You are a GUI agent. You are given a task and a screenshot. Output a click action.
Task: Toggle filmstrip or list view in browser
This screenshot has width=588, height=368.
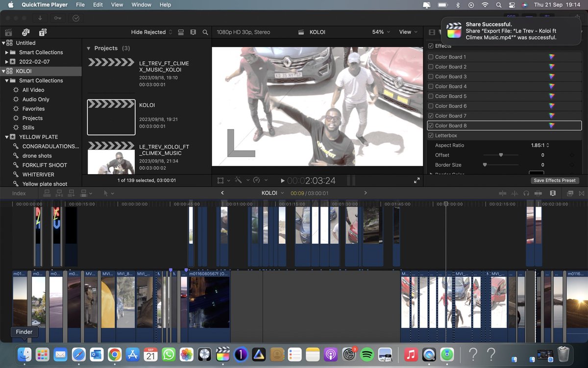click(x=181, y=32)
